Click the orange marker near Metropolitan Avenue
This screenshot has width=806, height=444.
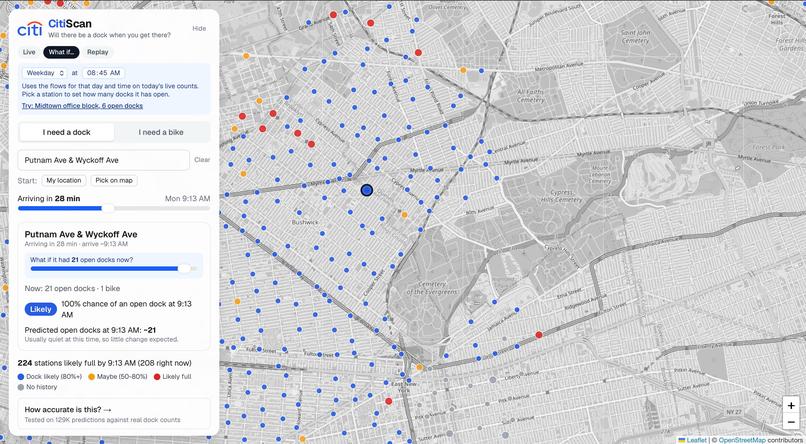pos(463,70)
